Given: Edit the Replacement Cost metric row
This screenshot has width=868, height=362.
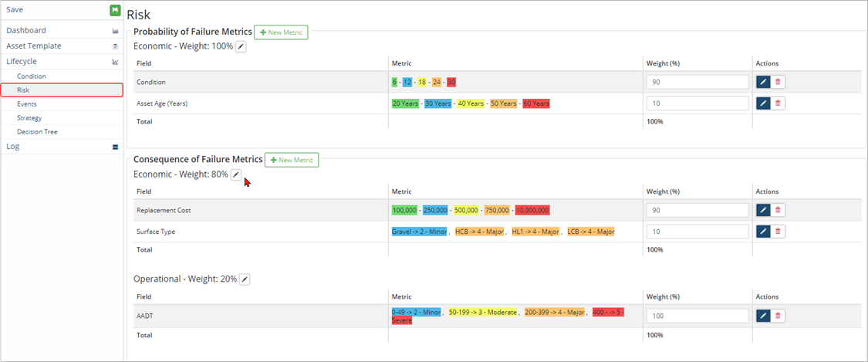Looking at the screenshot, I should coord(763,210).
